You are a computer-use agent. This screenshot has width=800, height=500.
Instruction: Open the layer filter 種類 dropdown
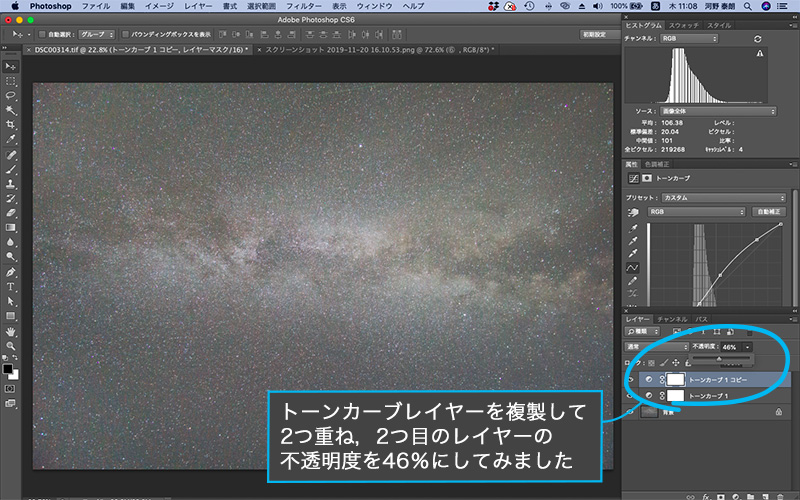click(x=642, y=332)
